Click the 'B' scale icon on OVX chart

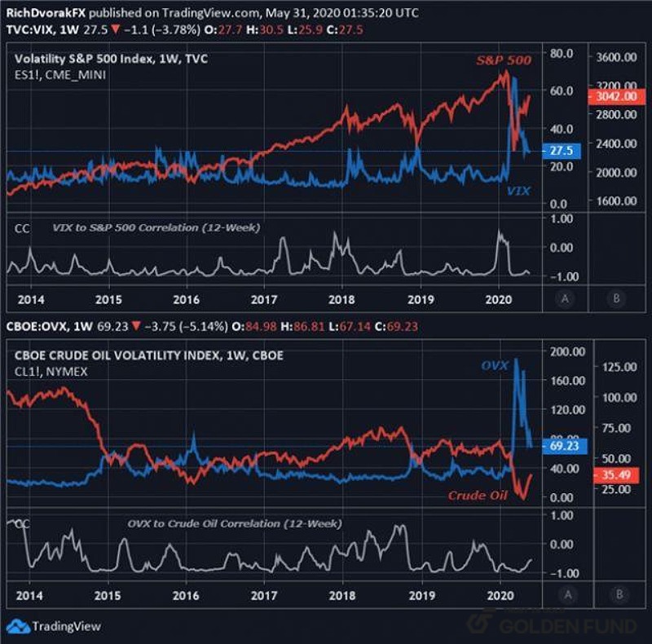tap(616, 595)
